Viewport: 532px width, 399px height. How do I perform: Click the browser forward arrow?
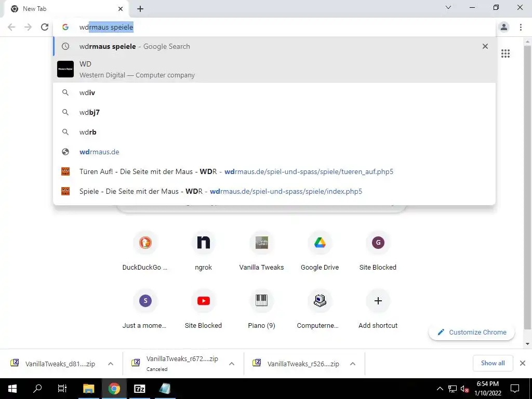coord(28,27)
